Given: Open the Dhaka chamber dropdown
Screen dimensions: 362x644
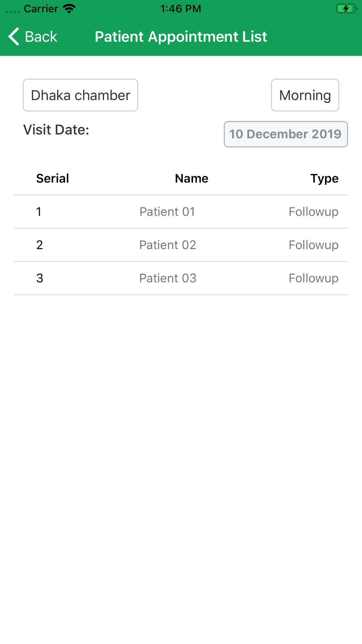Looking at the screenshot, I should click(x=80, y=95).
